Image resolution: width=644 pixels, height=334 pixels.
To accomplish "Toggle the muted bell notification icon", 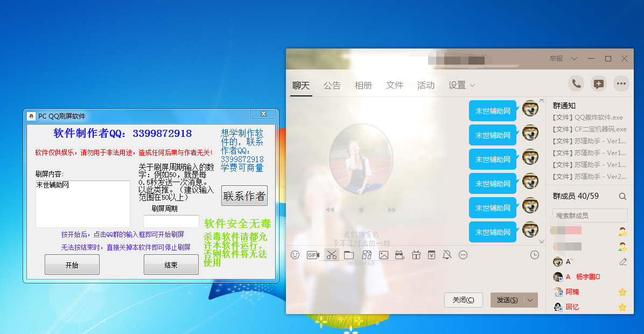I will click(447, 255).
